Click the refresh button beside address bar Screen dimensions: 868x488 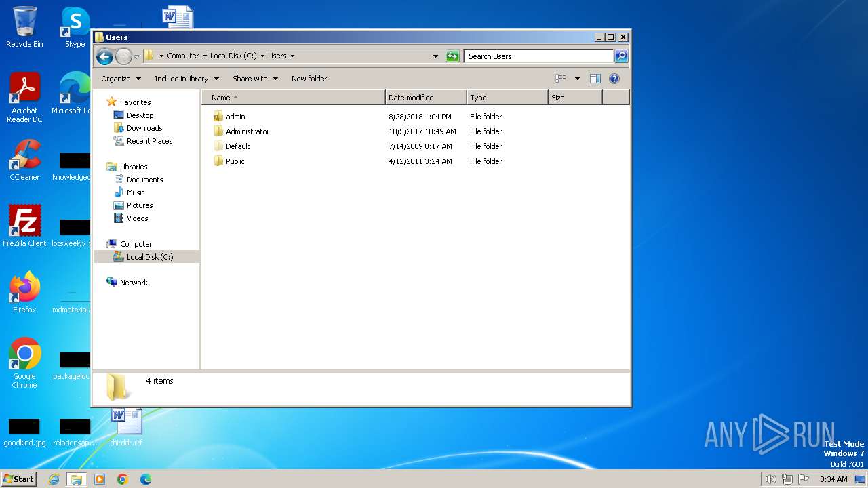click(452, 56)
